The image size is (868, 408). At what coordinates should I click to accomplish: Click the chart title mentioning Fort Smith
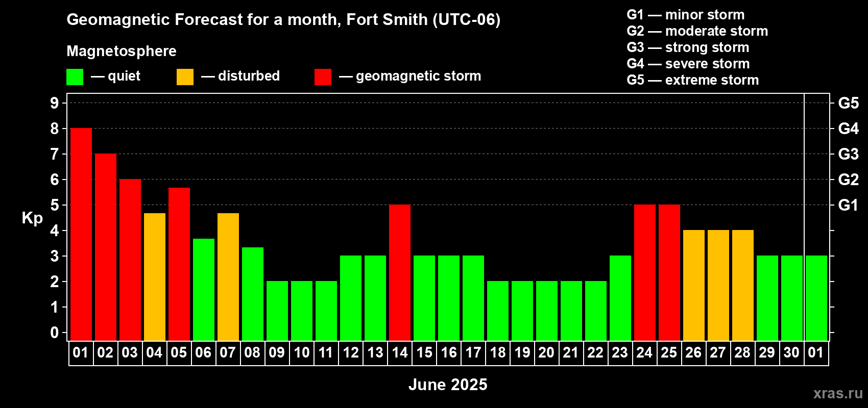click(x=283, y=20)
